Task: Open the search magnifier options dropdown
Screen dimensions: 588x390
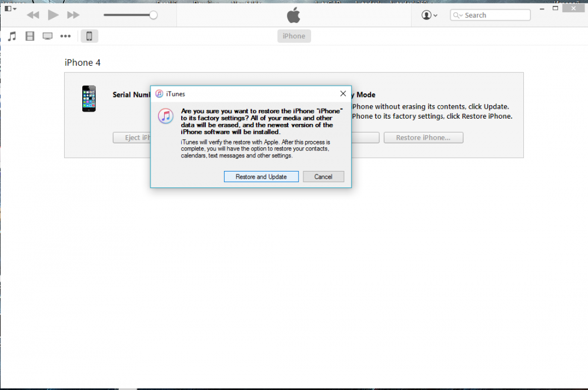Action: pos(458,15)
